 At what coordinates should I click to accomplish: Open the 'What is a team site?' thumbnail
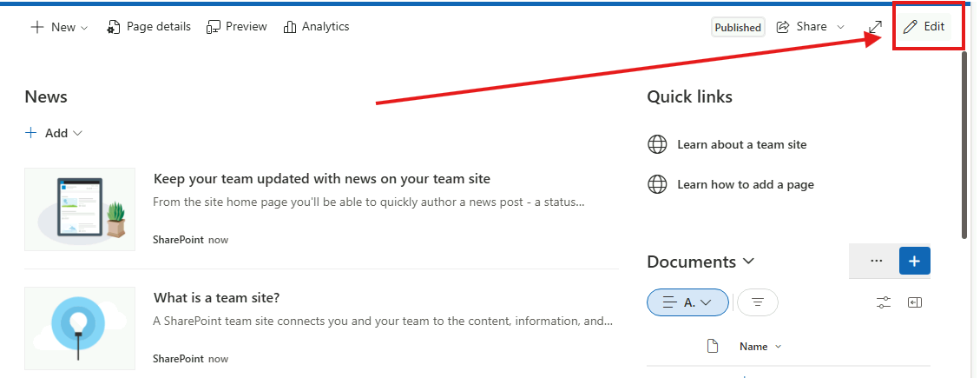[80, 328]
